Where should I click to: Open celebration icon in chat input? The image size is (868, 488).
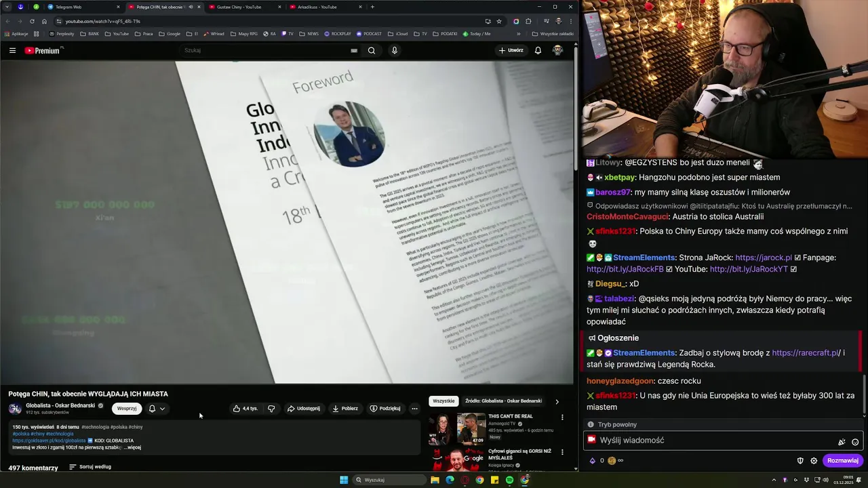coord(842,442)
